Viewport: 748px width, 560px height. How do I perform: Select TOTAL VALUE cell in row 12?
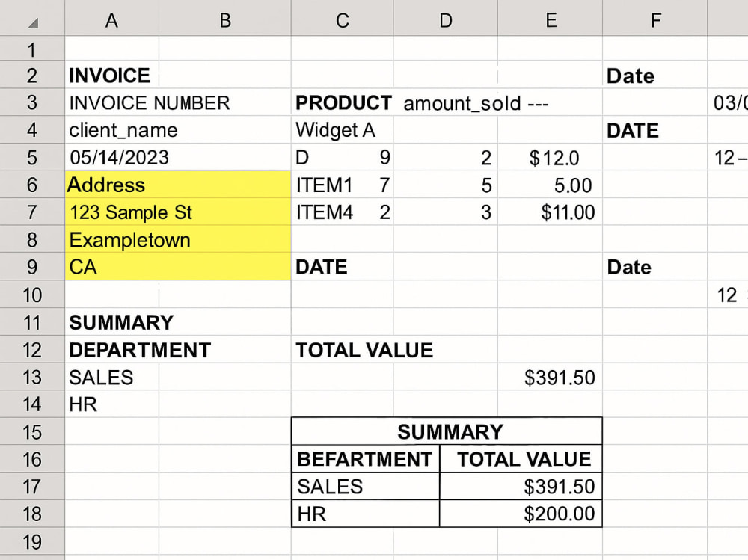[x=364, y=350]
